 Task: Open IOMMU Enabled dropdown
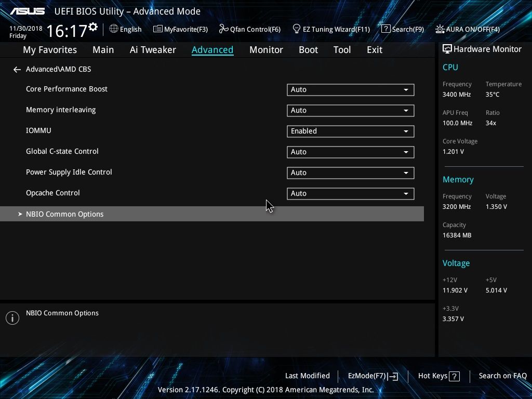click(x=351, y=131)
